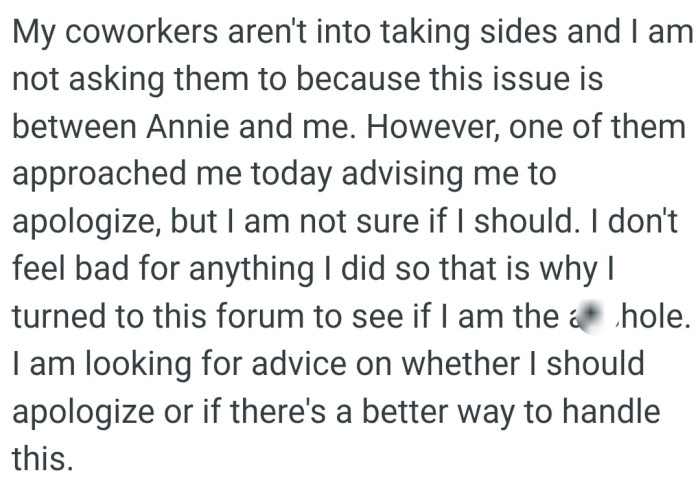Click the word approached
Viewport: 700px width, 487px height.
pyautogui.click(x=99, y=175)
